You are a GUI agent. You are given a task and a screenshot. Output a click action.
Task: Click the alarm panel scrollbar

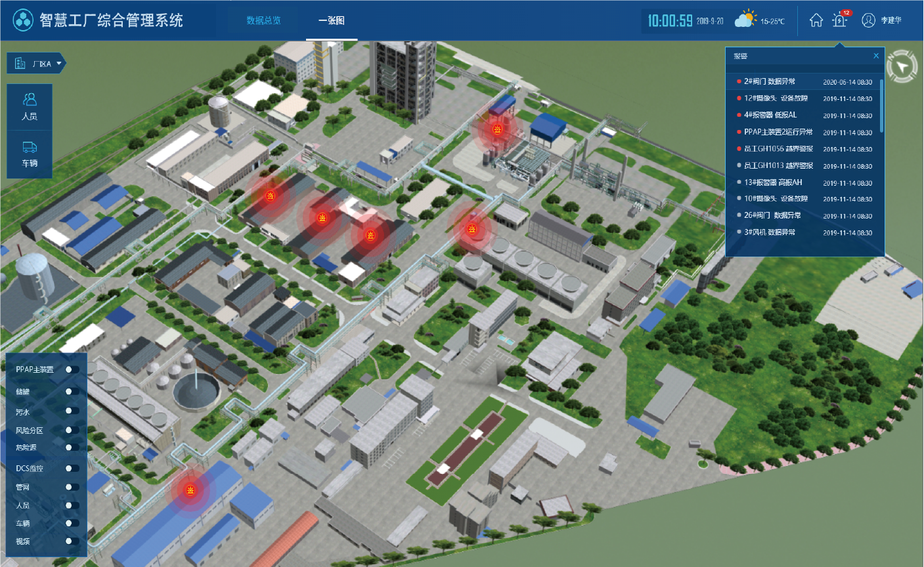point(881,105)
